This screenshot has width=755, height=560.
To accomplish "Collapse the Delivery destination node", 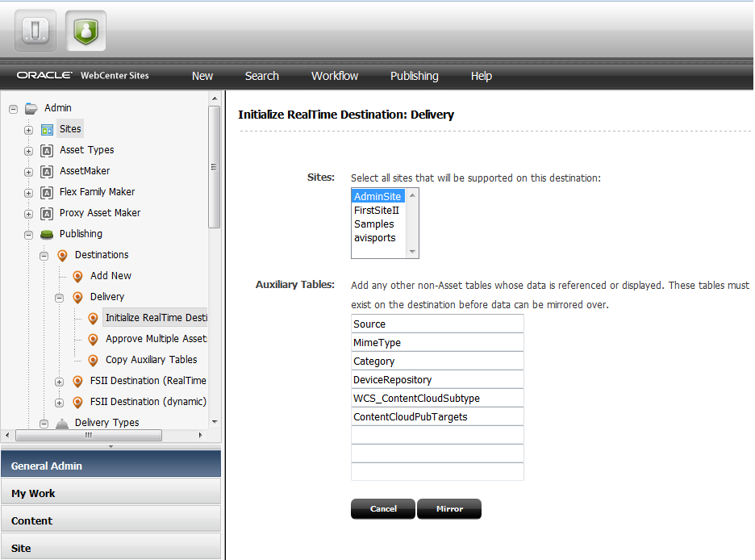I will pyautogui.click(x=59, y=298).
